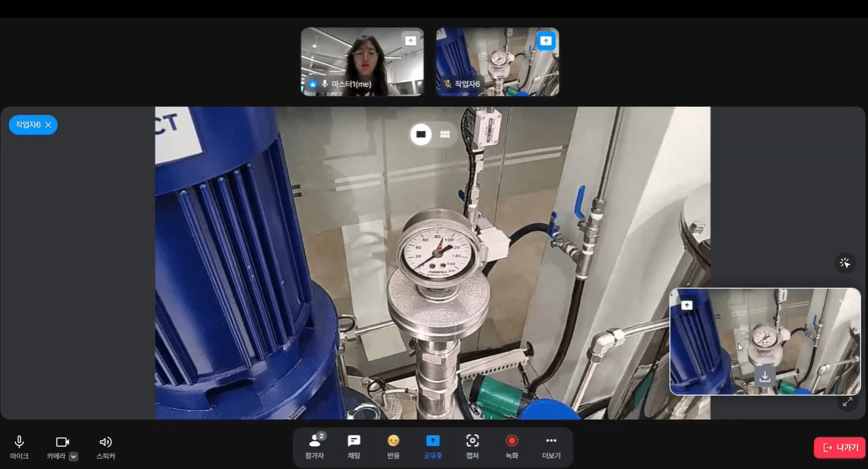Open the chat (채팅) panel
868x469 pixels.
click(354, 447)
